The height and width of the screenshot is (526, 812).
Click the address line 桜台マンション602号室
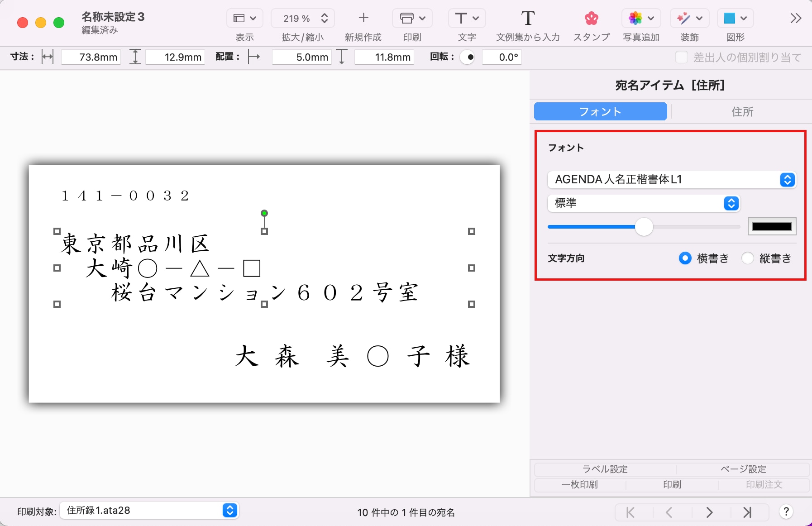[265, 292]
